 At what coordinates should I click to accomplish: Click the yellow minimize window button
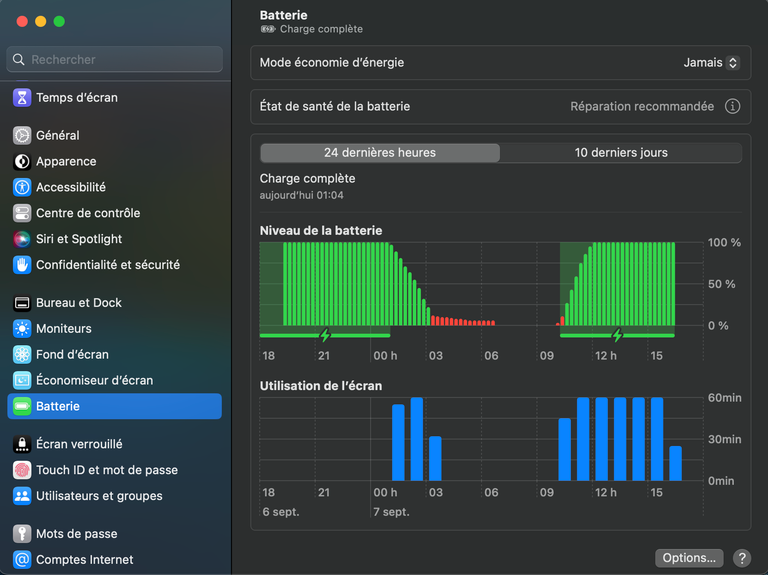pyautogui.click(x=41, y=22)
